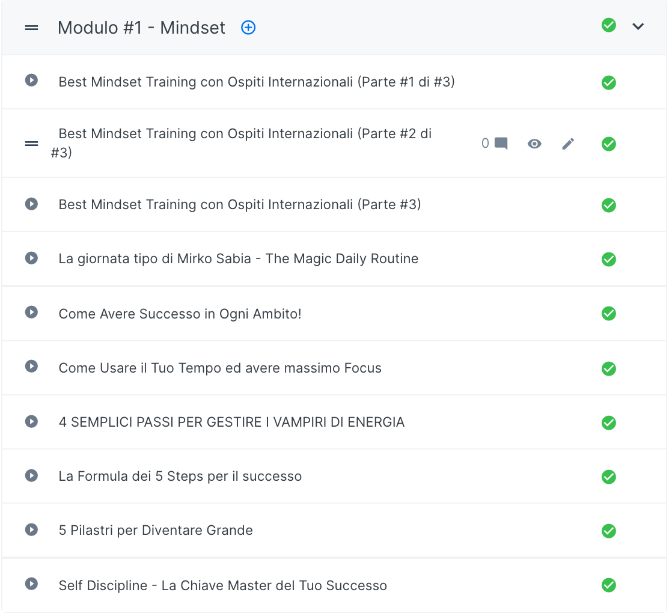Screen dimensions: 672x616
Task: Collapse Modulo #1 with the chevron arrow
Action: pos(638,26)
